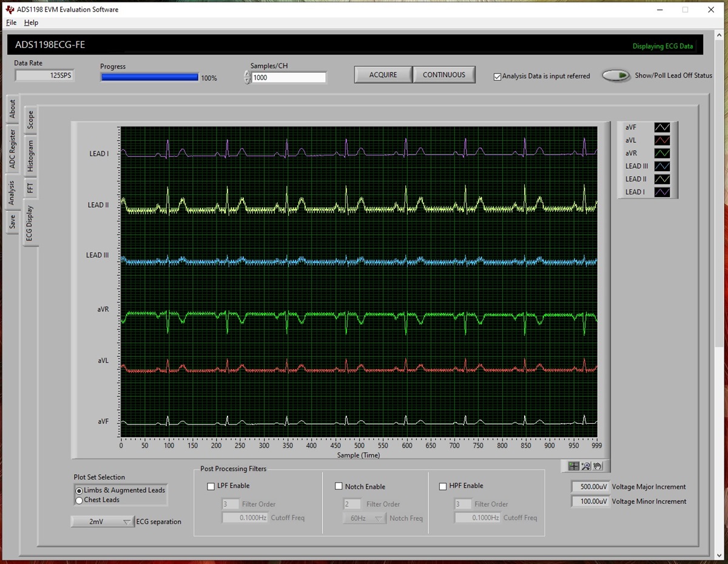Click the Texas Instruments title bar icon
728x564 pixels.
9,9
